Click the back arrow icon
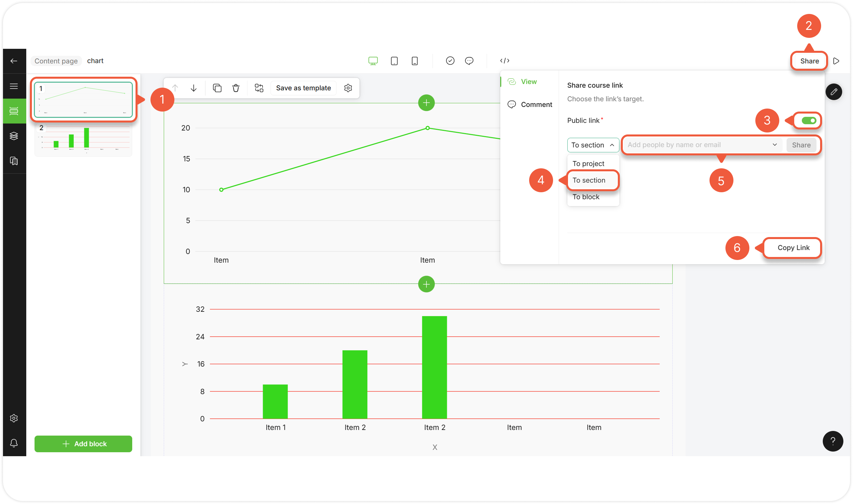853x504 pixels. pos(14,61)
